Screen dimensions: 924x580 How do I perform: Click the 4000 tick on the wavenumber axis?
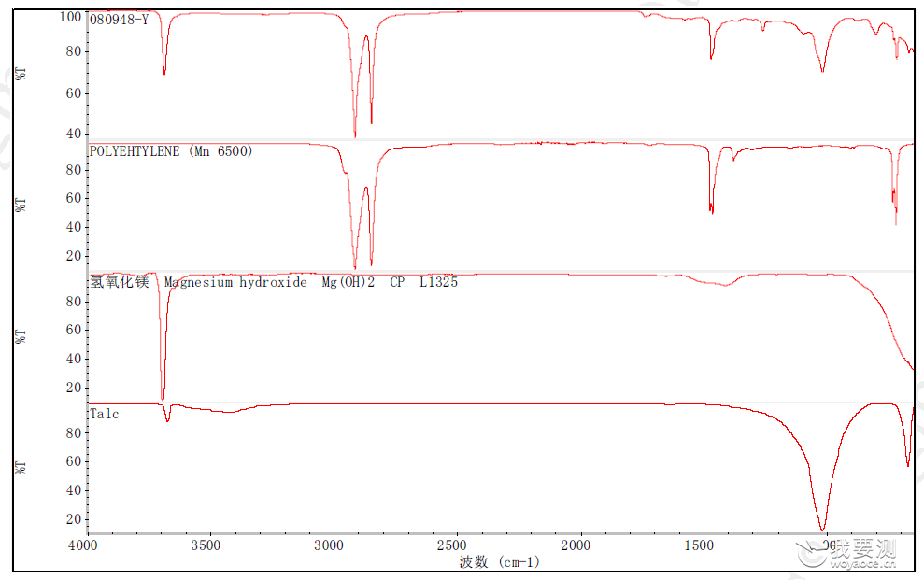[83, 545]
